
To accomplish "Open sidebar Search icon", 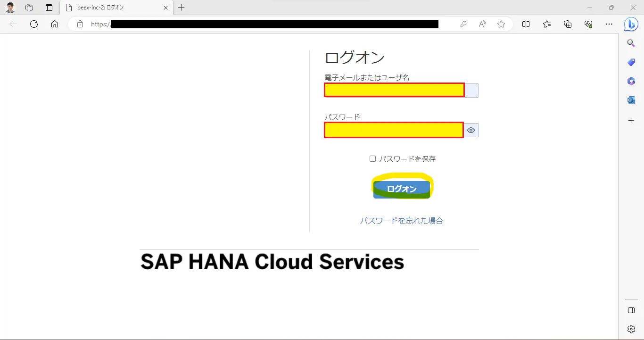I will (x=631, y=43).
